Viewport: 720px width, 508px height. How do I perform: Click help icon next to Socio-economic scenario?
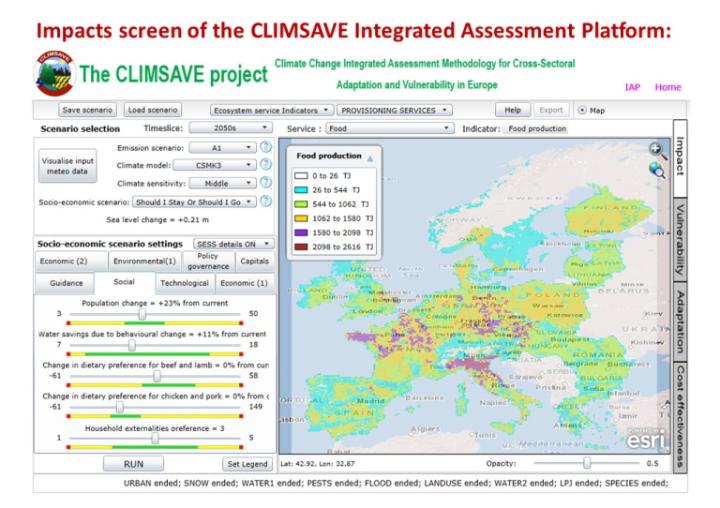[266, 201]
